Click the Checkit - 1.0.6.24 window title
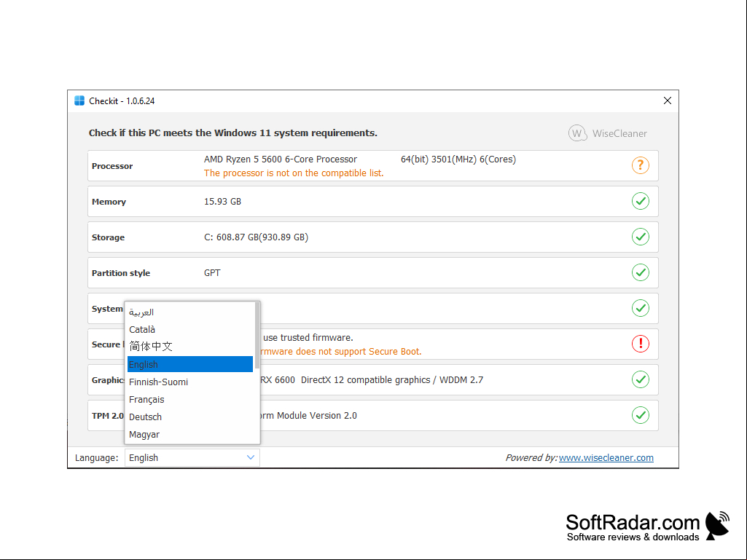 (122, 101)
